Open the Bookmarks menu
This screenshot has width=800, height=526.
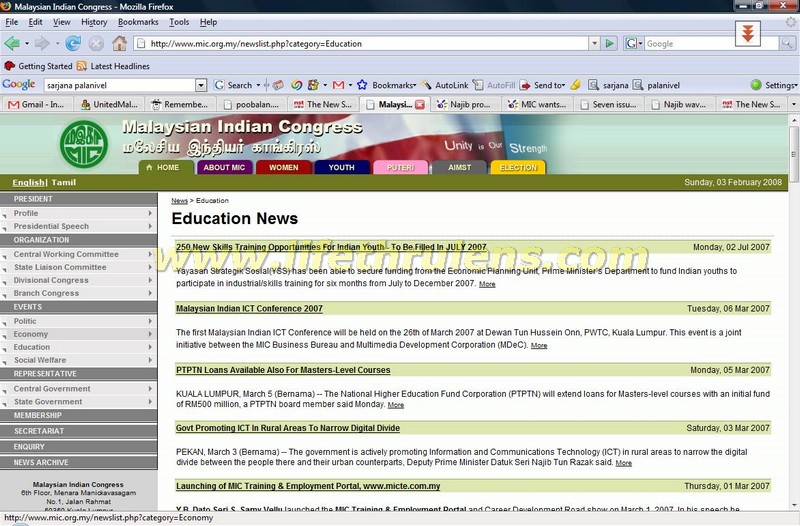point(137,21)
